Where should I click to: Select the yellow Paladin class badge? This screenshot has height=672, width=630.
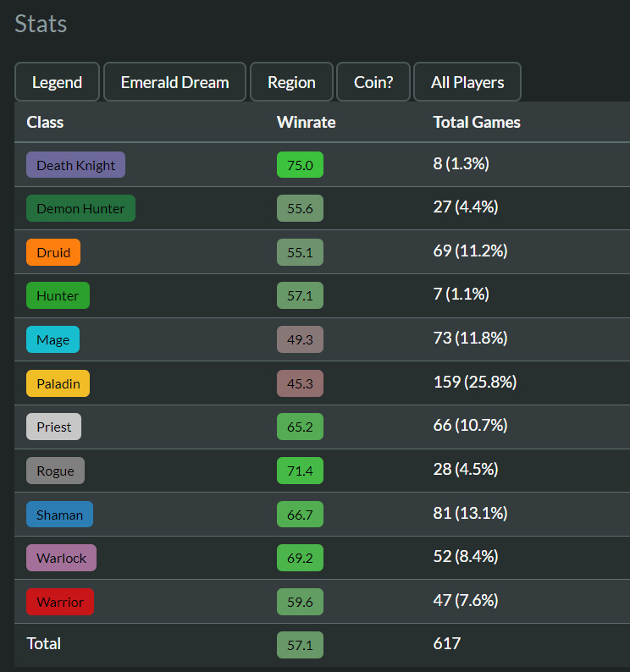58,383
